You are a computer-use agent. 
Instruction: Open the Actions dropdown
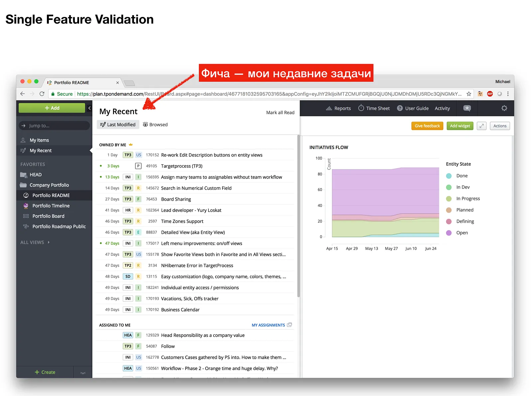pyautogui.click(x=500, y=126)
